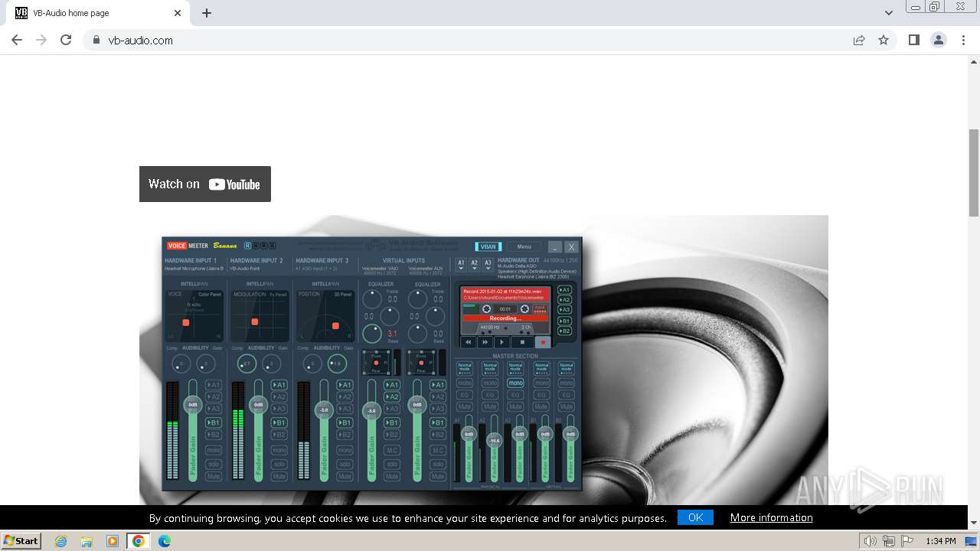
Task: Open Voicemeeter Menu button
Action: tap(524, 246)
